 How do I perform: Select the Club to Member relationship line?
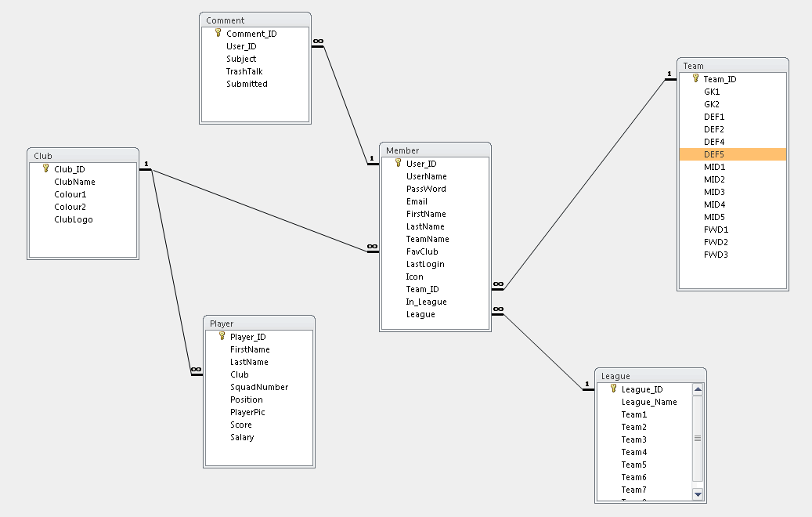pos(259,211)
